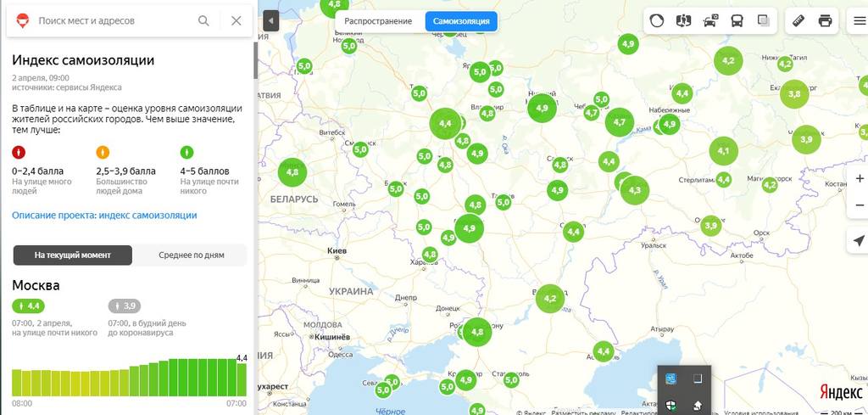Image resolution: width=868 pixels, height=415 pixels.
Task: Click Windows Security shield tray icon
Action: click(x=671, y=406)
